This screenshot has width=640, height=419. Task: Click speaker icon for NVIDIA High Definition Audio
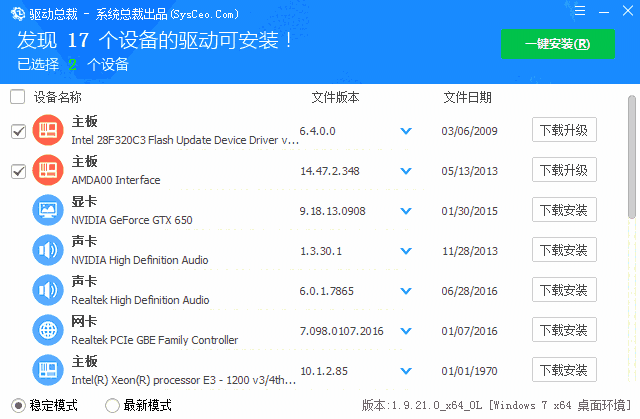(48, 250)
